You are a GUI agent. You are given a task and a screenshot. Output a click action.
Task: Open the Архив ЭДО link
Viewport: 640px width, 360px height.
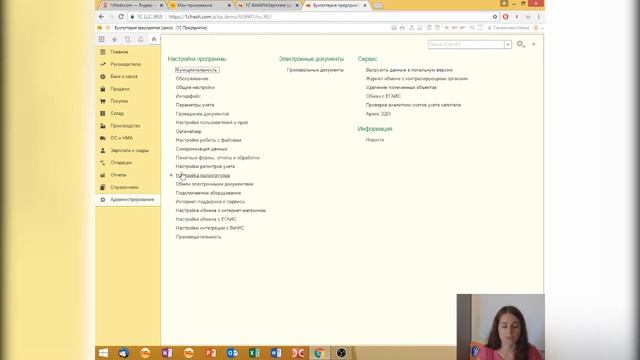[x=378, y=114]
